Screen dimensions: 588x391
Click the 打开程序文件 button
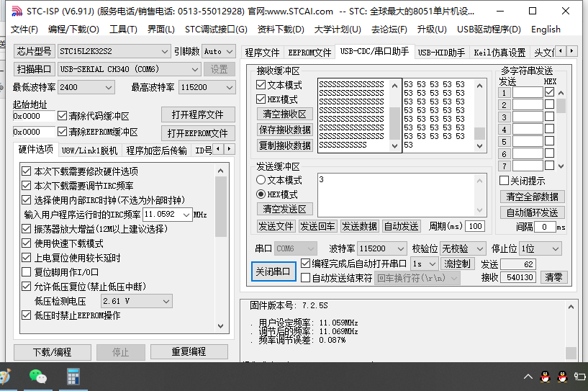pyautogui.click(x=198, y=114)
